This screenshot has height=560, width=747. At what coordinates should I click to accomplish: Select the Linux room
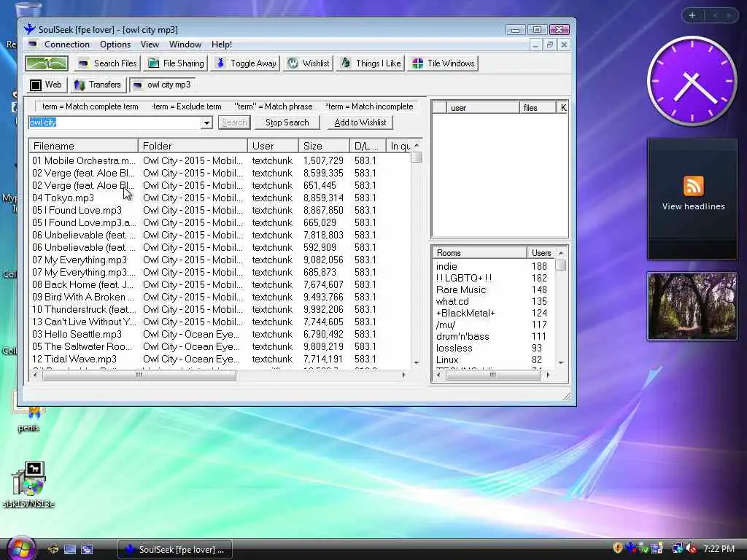447,359
